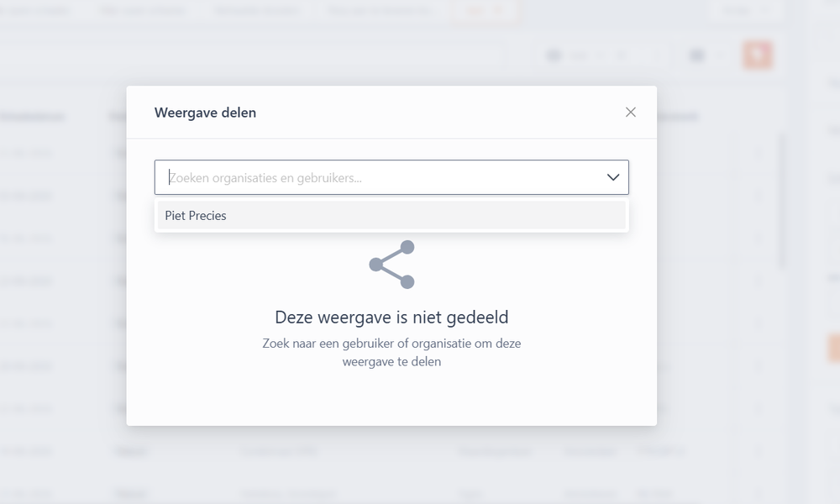
Task: Select Piet Precies from the suggestions
Action: [x=391, y=215]
